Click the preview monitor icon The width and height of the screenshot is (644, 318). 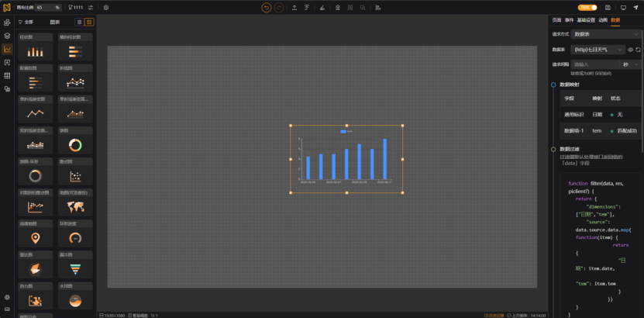[623, 8]
